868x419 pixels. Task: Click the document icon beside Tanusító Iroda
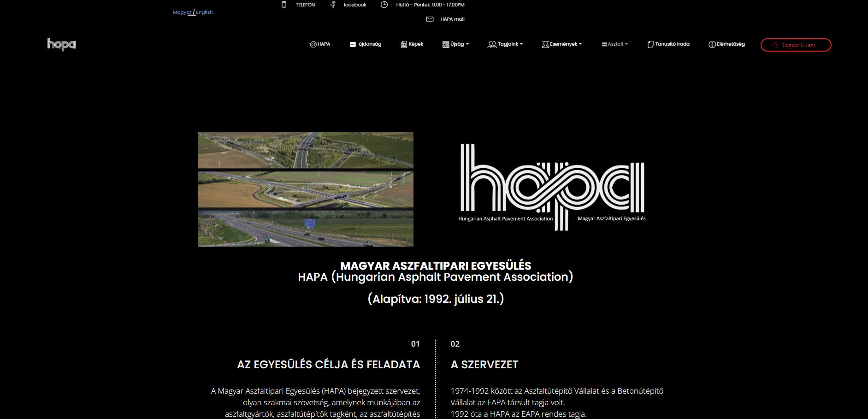tap(650, 44)
